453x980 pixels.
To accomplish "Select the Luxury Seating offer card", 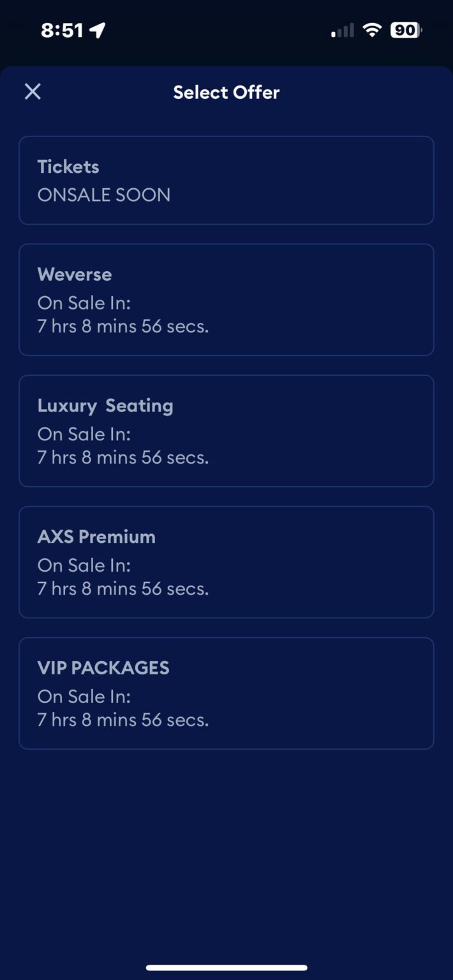I will (226, 431).
